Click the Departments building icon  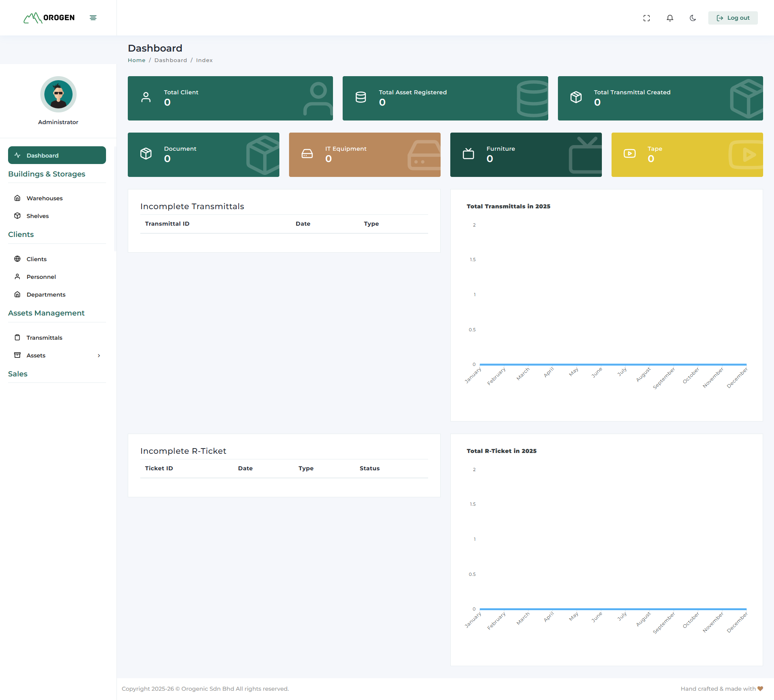17,295
